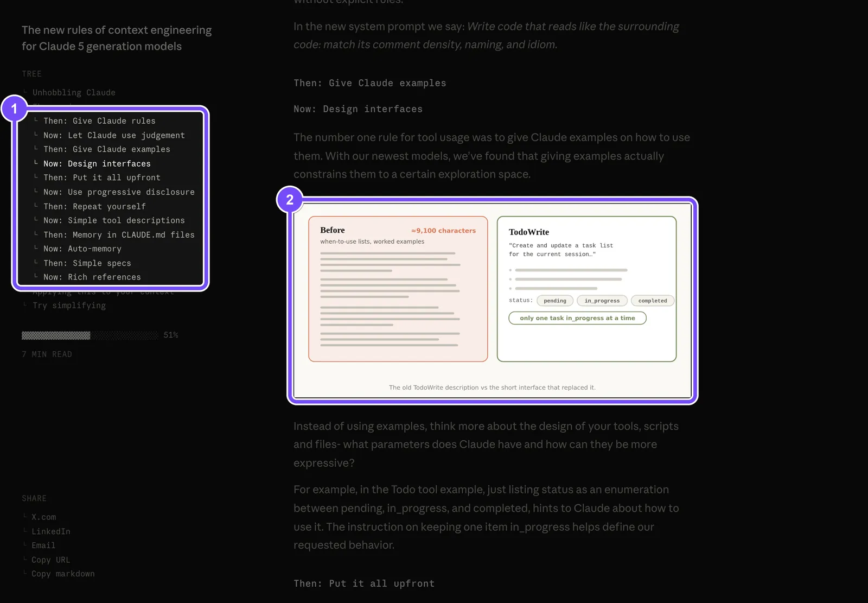This screenshot has height=603, width=868.
Task: Open 'Now: Use progressive disclosure' section
Action: click(x=119, y=192)
